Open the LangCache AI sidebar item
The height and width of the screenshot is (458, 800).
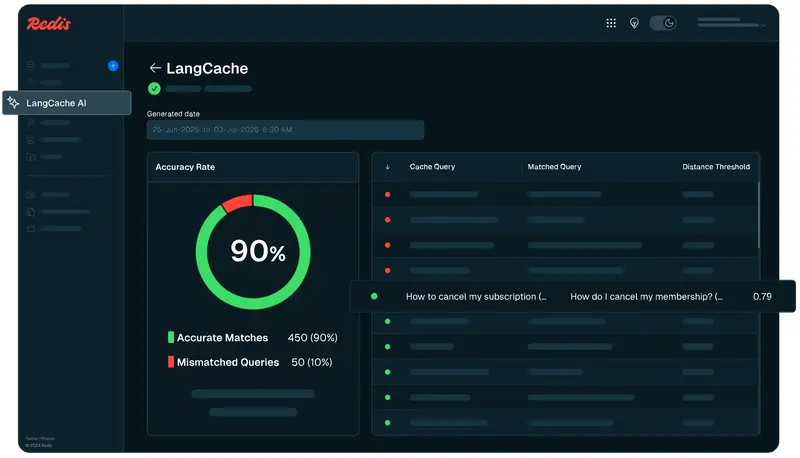tap(67, 103)
